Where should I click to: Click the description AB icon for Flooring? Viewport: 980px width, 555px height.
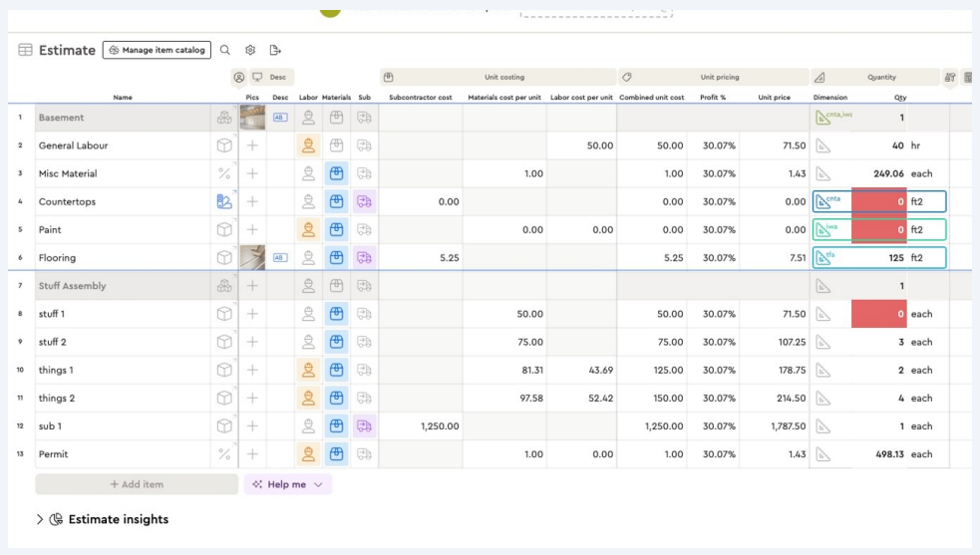(x=280, y=257)
